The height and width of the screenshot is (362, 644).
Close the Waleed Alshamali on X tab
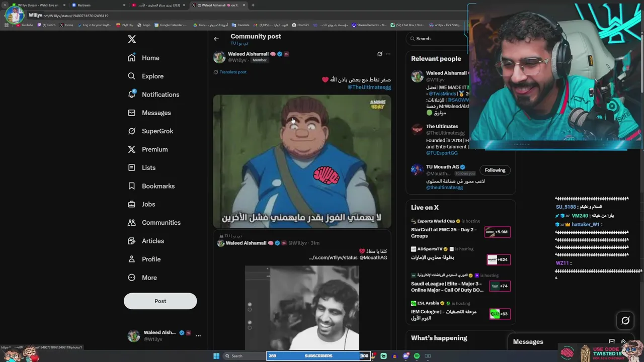(244, 5)
